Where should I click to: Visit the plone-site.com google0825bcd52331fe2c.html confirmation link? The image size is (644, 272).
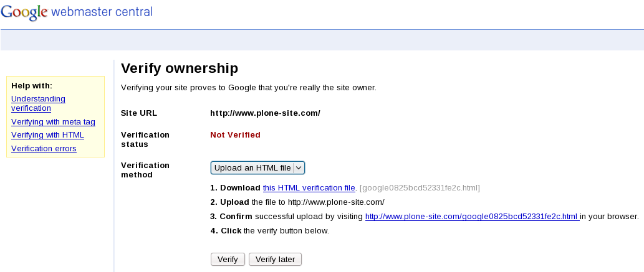pyautogui.click(x=471, y=217)
